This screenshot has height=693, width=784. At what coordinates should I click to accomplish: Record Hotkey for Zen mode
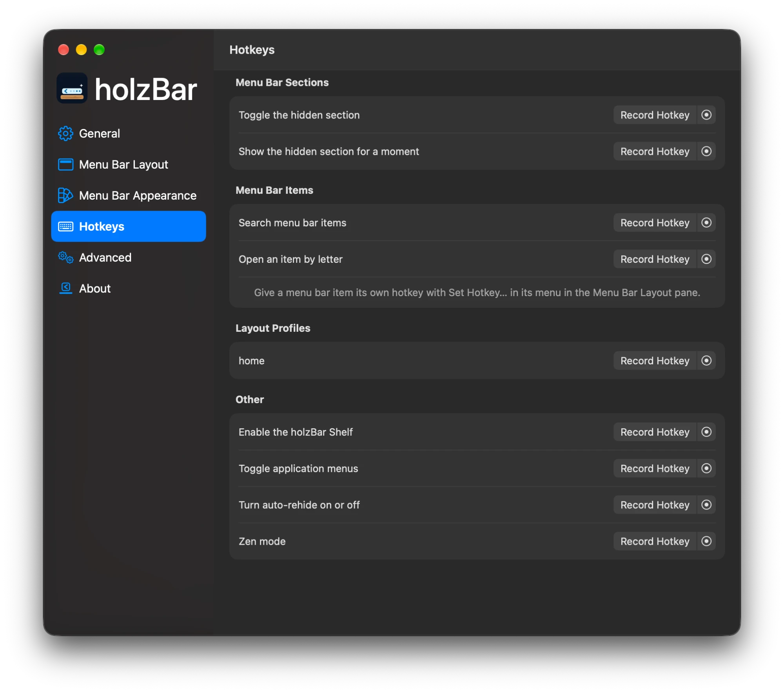coord(655,542)
